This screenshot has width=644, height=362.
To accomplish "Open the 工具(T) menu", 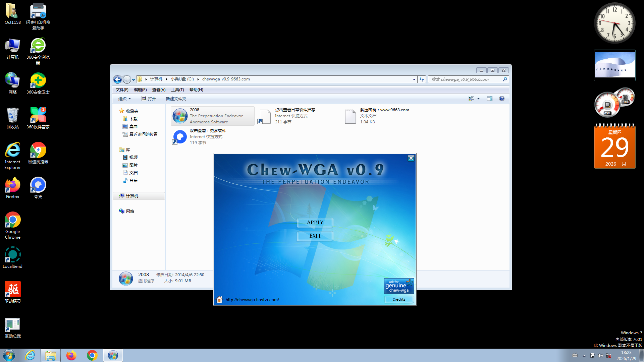I will [x=177, y=90].
